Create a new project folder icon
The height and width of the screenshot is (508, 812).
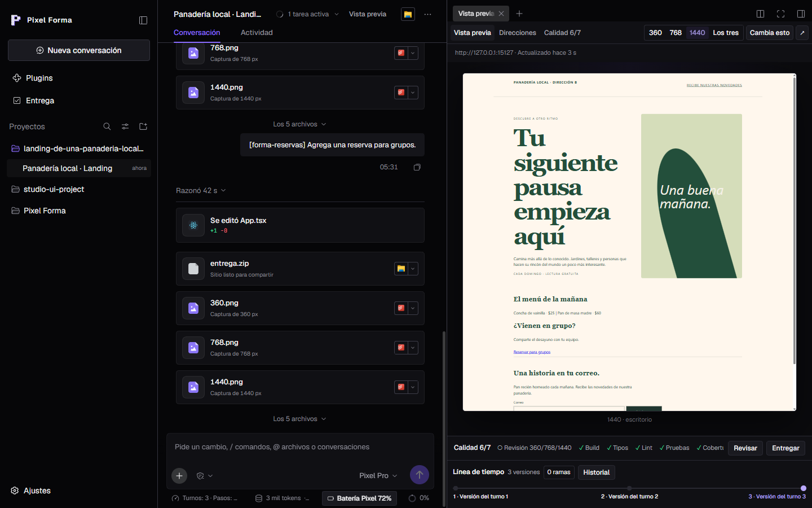(x=143, y=126)
